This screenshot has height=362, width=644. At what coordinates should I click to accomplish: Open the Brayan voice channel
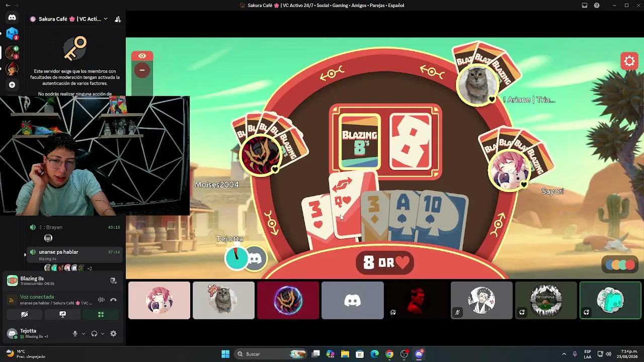pos(74,227)
